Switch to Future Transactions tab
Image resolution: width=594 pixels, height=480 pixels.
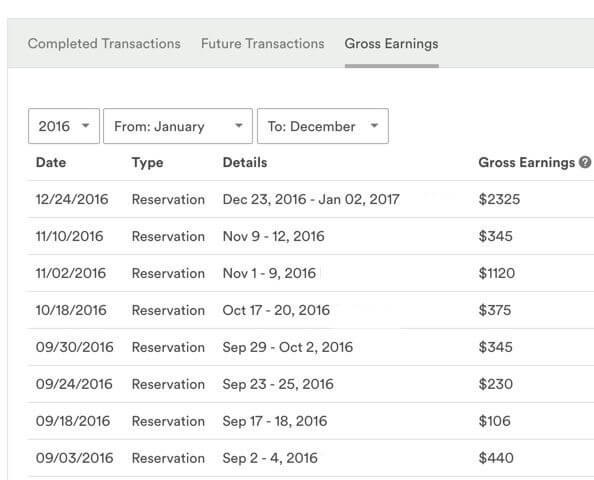point(263,44)
